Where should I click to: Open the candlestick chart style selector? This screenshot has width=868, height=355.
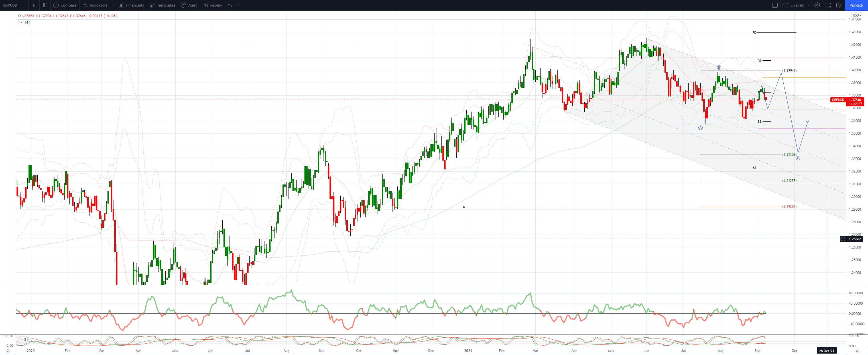click(x=45, y=5)
